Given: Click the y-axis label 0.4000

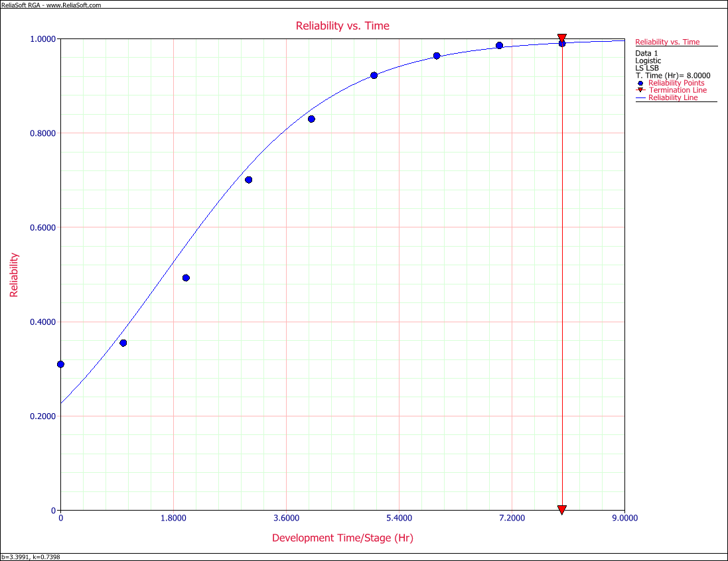Looking at the screenshot, I should [42, 322].
